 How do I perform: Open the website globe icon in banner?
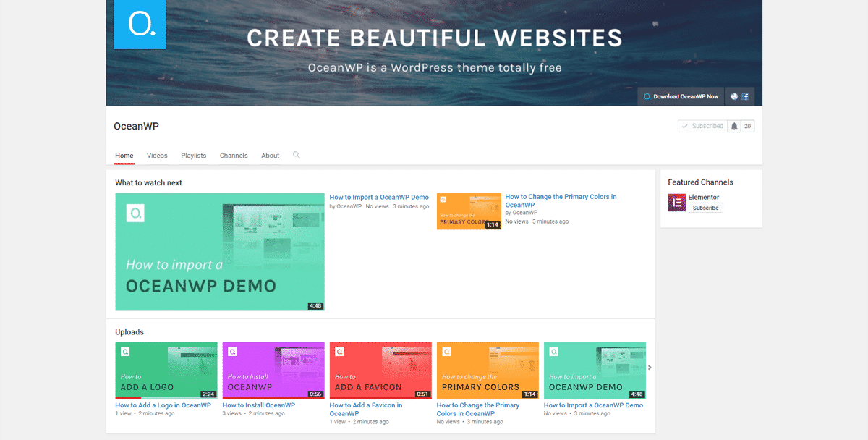pyautogui.click(x=734, y=96)
